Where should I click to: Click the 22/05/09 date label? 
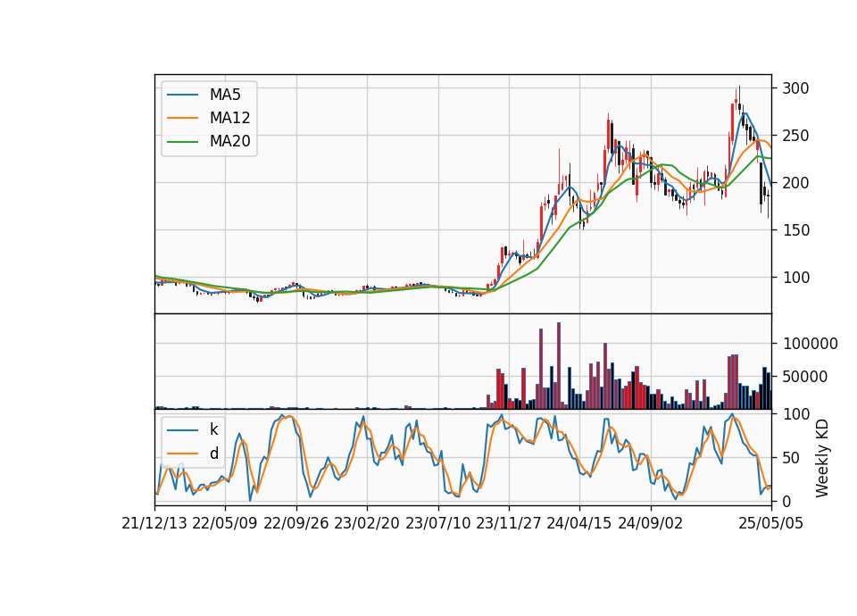(225, 523)
